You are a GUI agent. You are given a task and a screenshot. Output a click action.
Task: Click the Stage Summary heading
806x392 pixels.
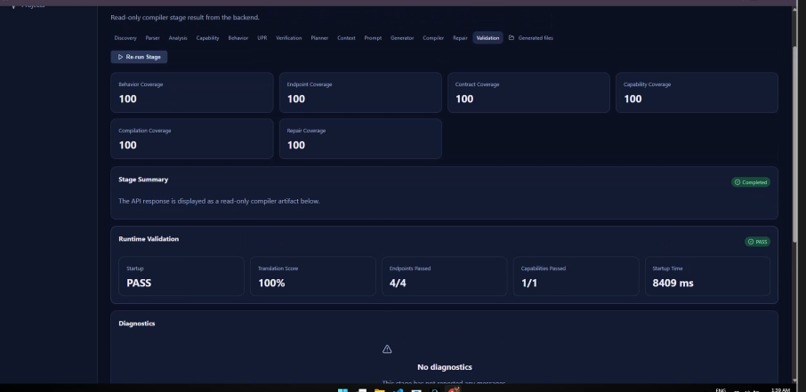click(143, 180)
